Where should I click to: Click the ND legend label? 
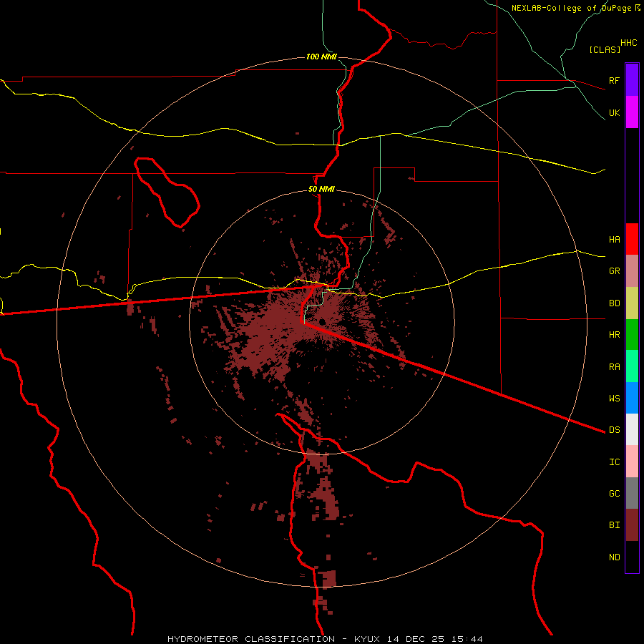[x=614, y=557]
